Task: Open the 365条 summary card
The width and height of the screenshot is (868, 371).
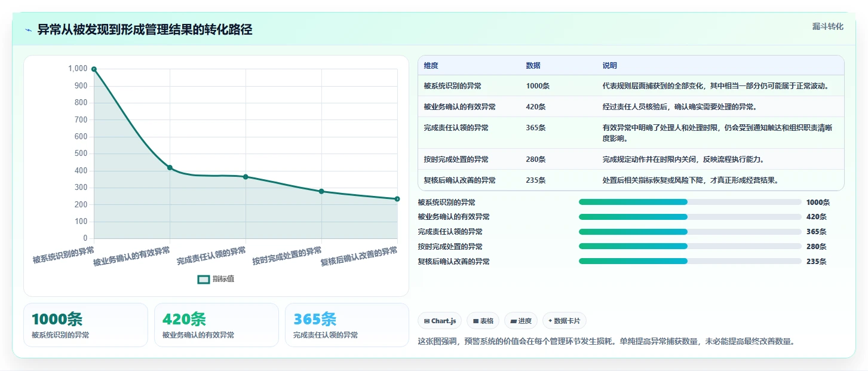Action: coord(347,325)
